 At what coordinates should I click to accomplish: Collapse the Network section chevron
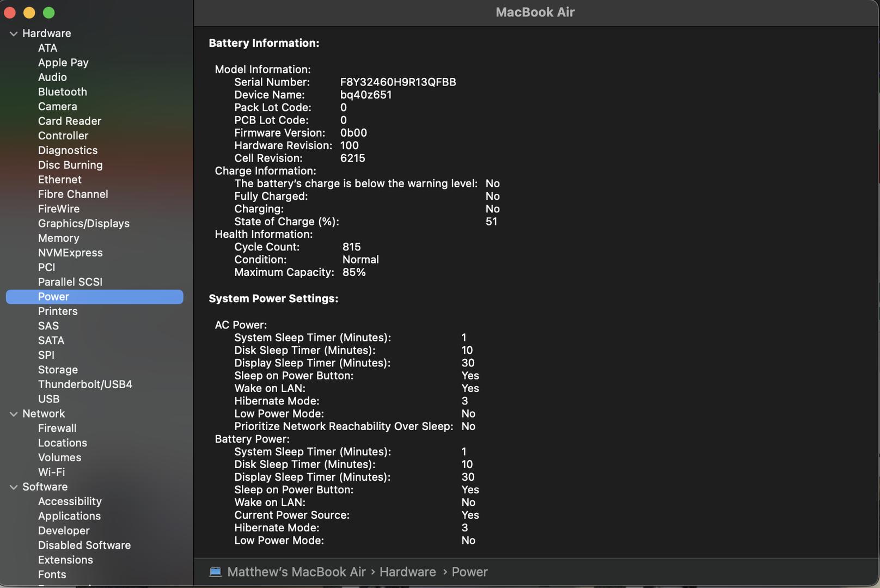click(x=14, y=414)
